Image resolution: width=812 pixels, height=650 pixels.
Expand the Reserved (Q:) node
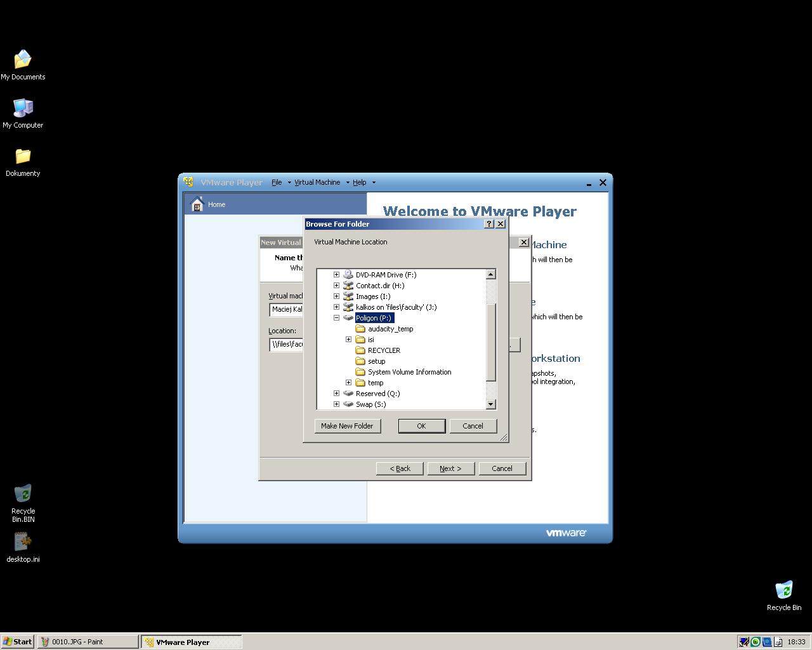(337, 394)
